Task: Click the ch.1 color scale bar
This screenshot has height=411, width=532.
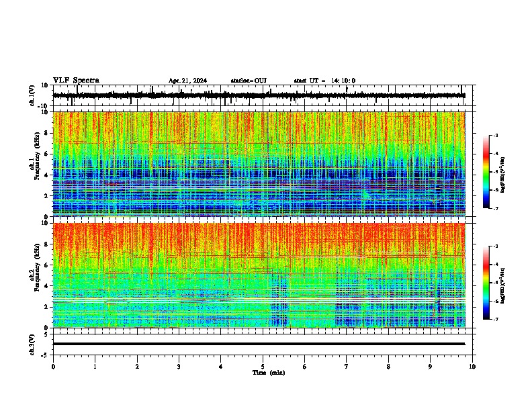Action: pos(486,172)
